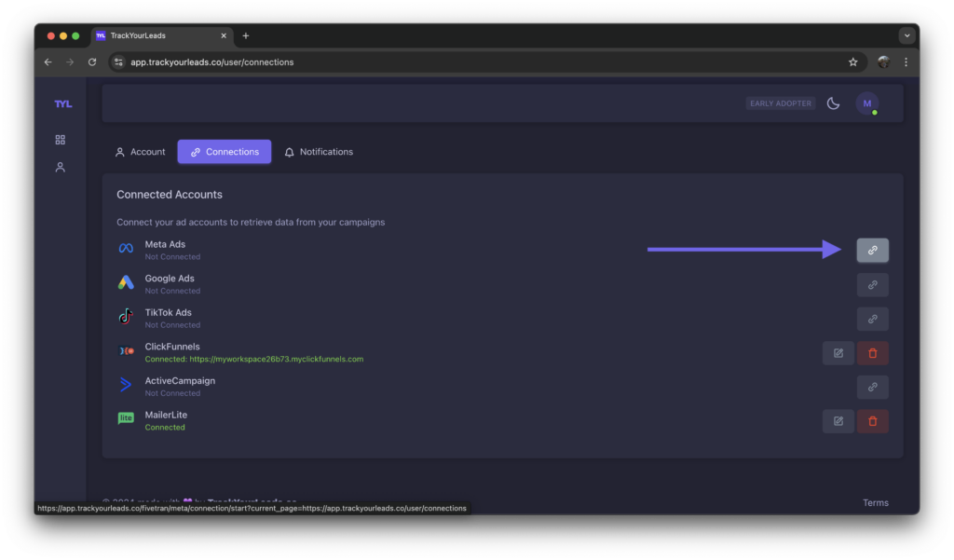Screen dimensions: 954x560
Task: Click the Meta Ads connect link button
Action: (872, 250)
